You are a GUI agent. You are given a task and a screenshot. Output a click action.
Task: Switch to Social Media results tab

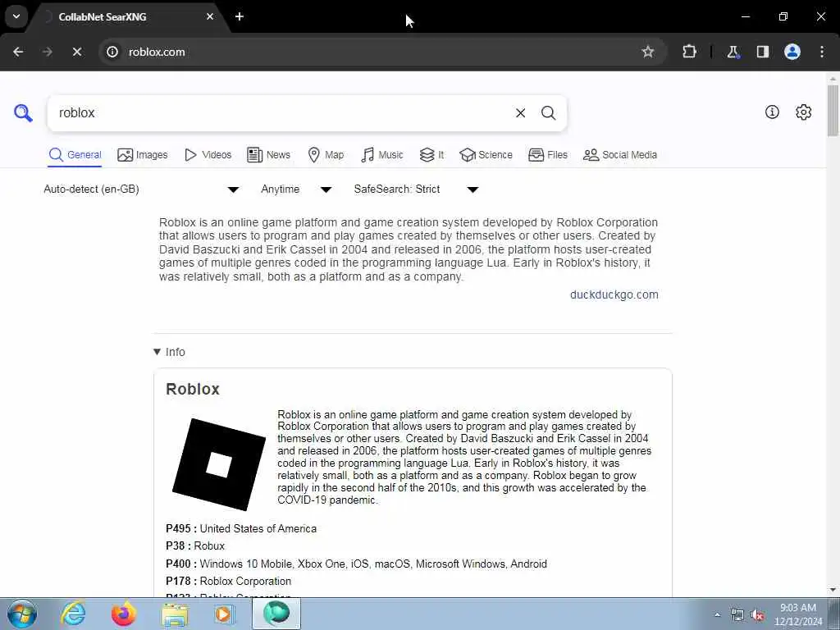point(620,155)
